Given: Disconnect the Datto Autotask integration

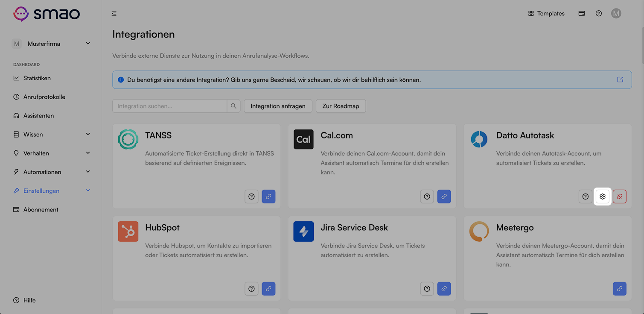Looking at the screenshot, I should [x=619, y=197].
